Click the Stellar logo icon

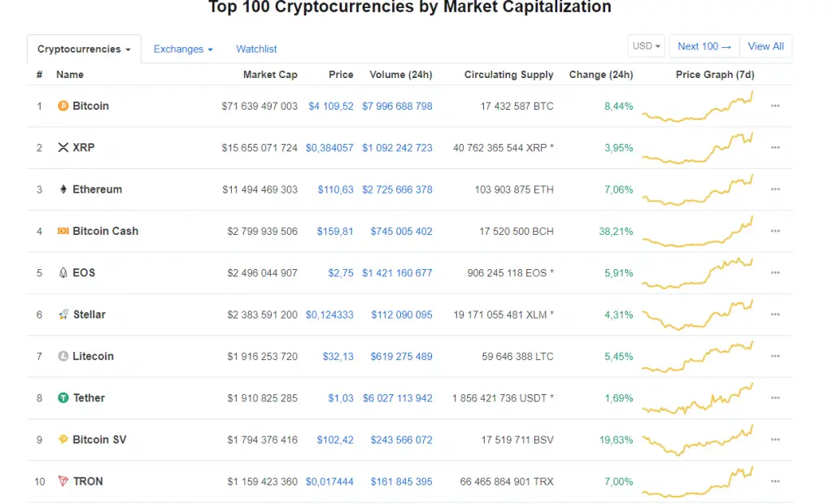[x=63, y=315]
